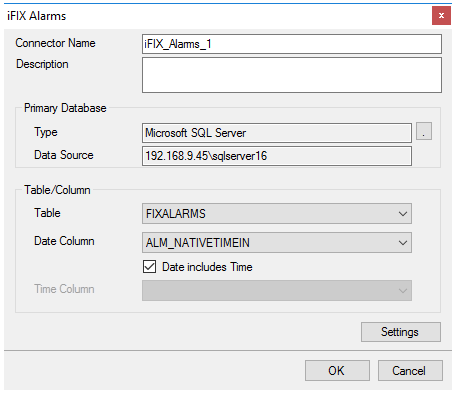This screenshot has width=459, height=394.
Task: Click the Date Column label
Action: [64, 241]
